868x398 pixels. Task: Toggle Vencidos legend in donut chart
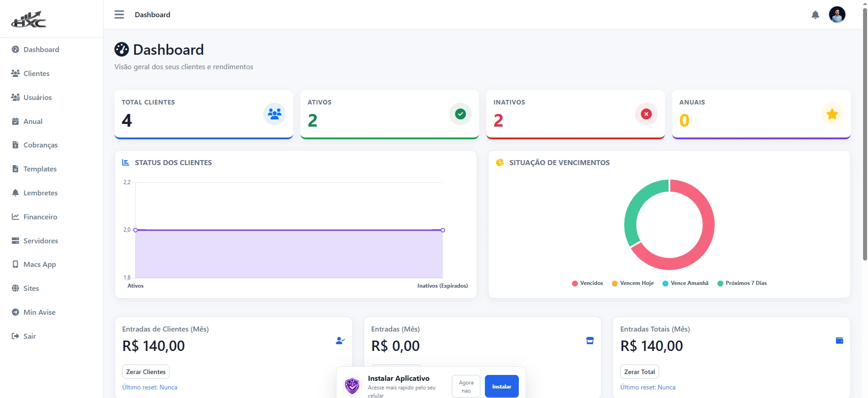[x=587, y=283]
